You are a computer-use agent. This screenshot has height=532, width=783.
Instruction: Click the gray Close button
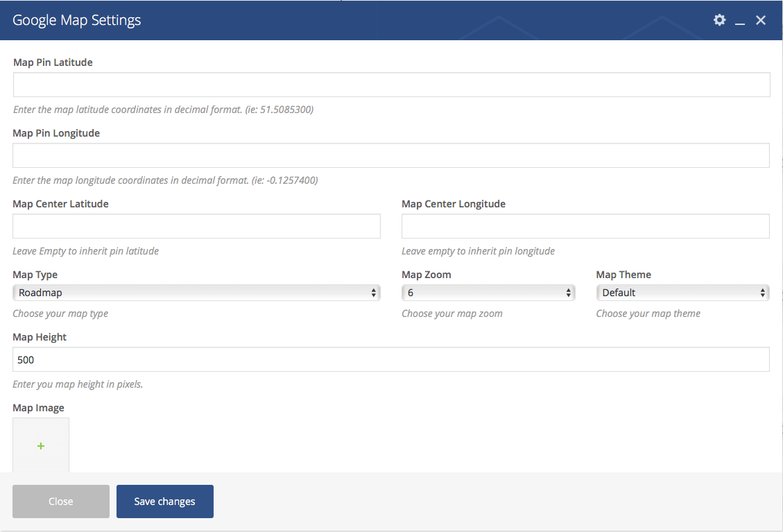click(x=61, y=501)
